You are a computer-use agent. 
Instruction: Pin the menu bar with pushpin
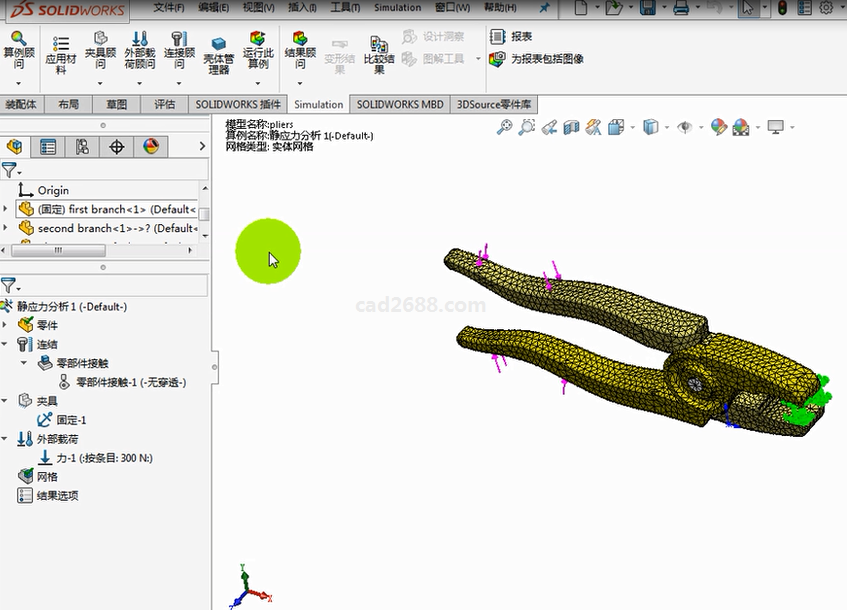click(x=544, y=8)
